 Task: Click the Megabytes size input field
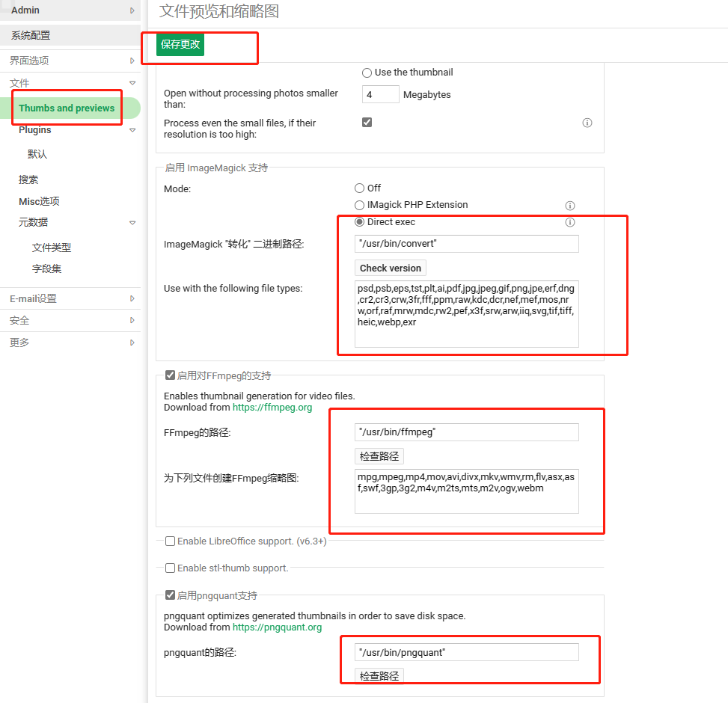click(380, 94)
